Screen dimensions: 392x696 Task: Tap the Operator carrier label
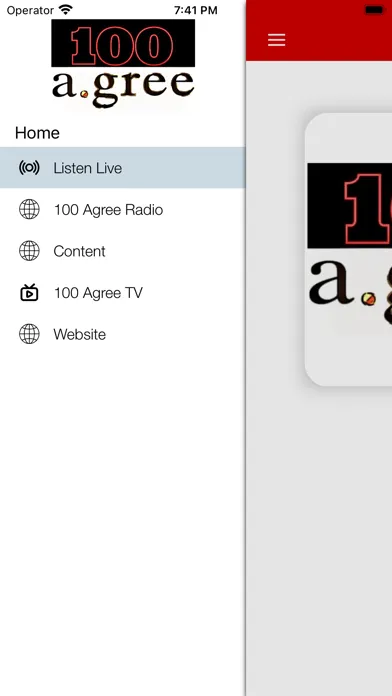(30, 10)
